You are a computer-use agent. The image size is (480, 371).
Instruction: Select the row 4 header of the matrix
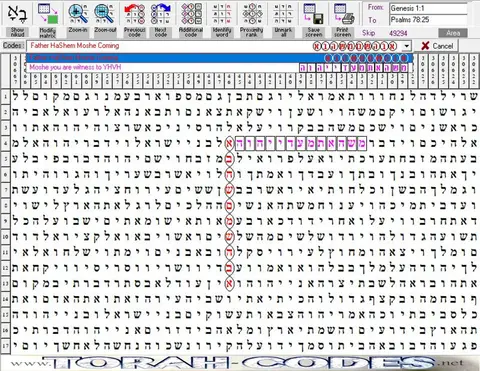coord(5,144)
